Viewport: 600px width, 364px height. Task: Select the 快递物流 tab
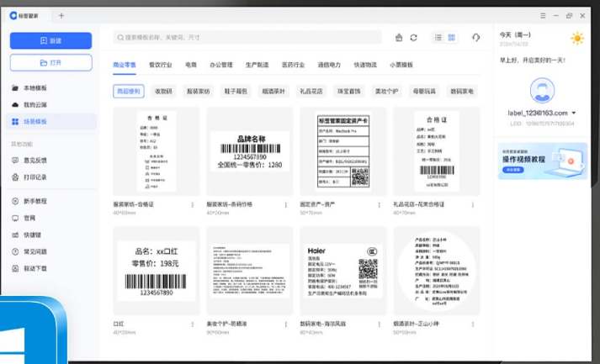click(x=365, y=65)
